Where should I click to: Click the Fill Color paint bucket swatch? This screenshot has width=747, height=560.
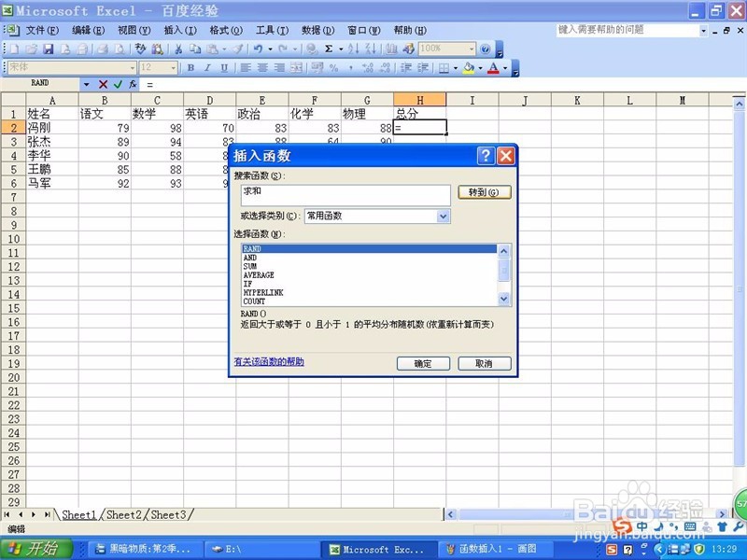pos(469,68)
